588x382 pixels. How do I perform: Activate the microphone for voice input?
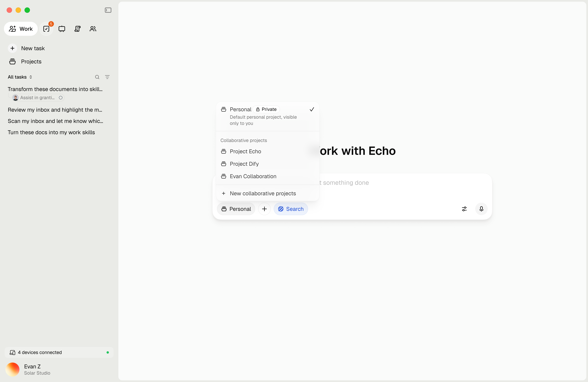tap(481, 209)
